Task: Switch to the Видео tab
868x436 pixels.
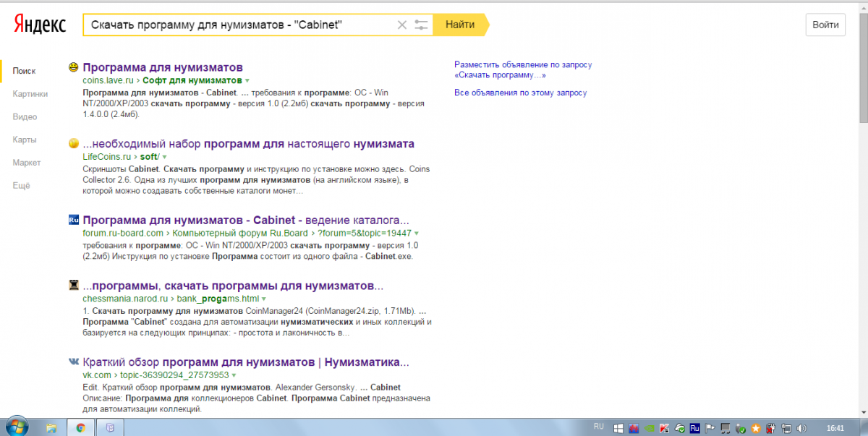Action: point(25,117)
